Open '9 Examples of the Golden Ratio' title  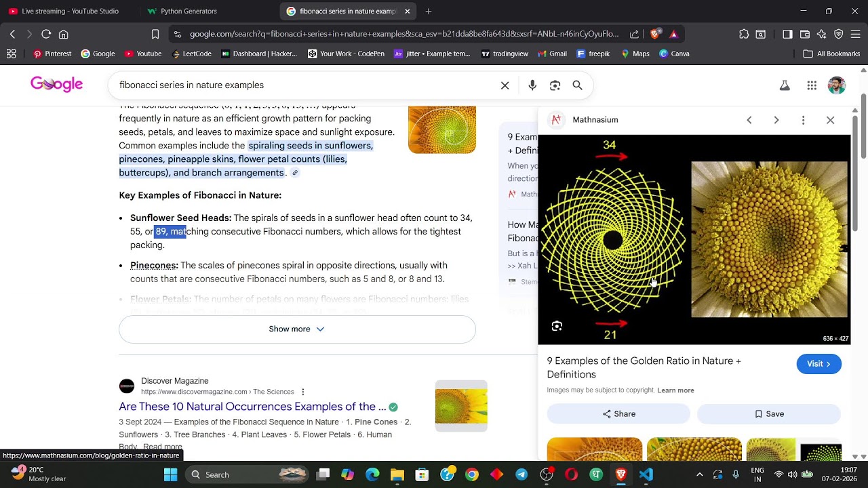[644, 367]
